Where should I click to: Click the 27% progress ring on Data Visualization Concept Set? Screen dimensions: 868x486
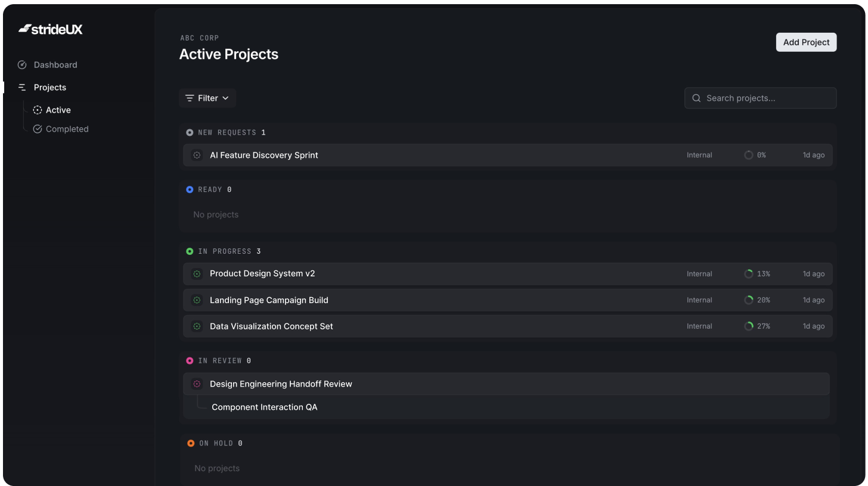tap(749, 326)
